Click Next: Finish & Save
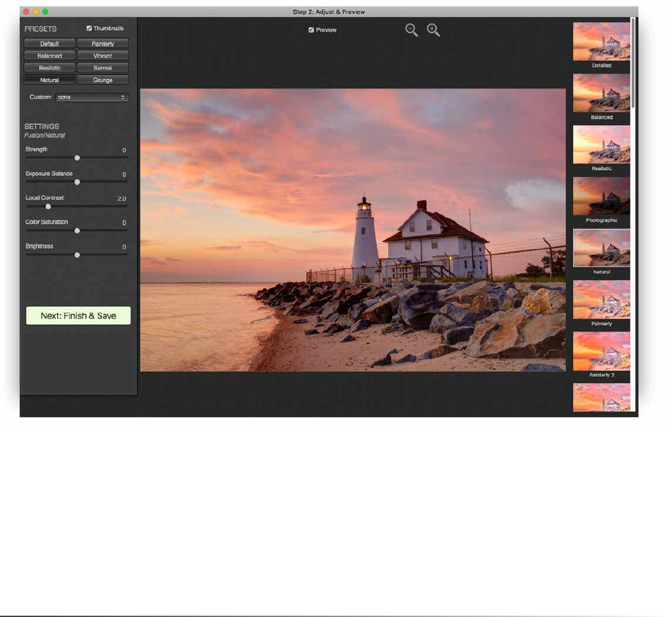This screenshot has width=672, height=617. tap(78, 315)
